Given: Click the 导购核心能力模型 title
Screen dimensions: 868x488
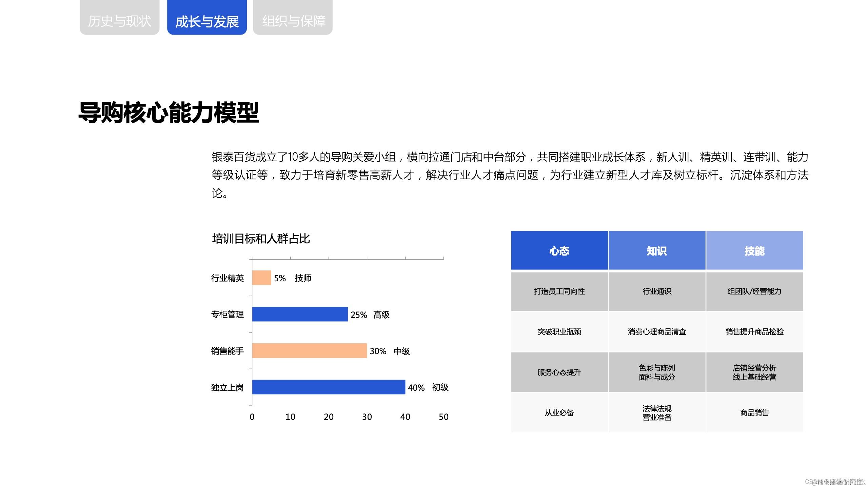Looking at the screenshot, I should [x=169, y=113].
